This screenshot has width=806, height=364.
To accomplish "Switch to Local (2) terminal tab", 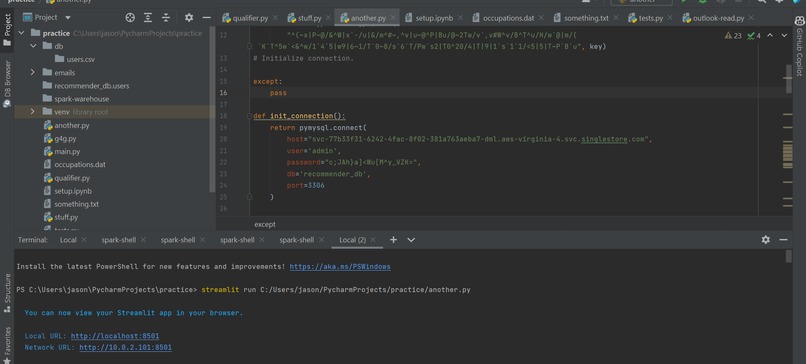I will (353, 240).
